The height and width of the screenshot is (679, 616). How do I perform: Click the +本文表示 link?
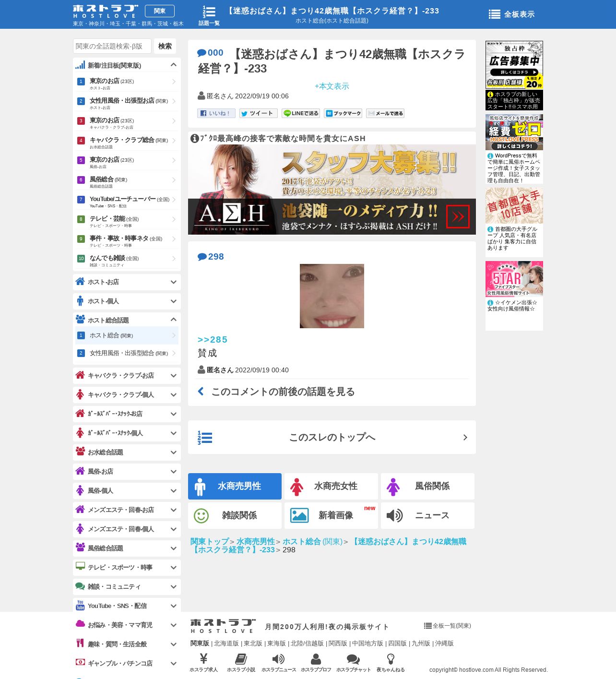332,86
